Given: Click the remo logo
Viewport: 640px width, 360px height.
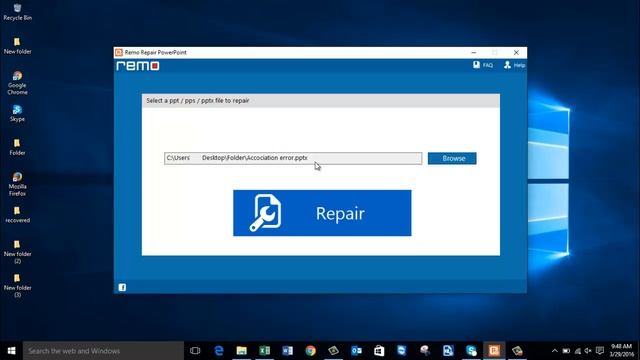Looking at the screenshot, I should pyautogui.click(x=138, y=66).
